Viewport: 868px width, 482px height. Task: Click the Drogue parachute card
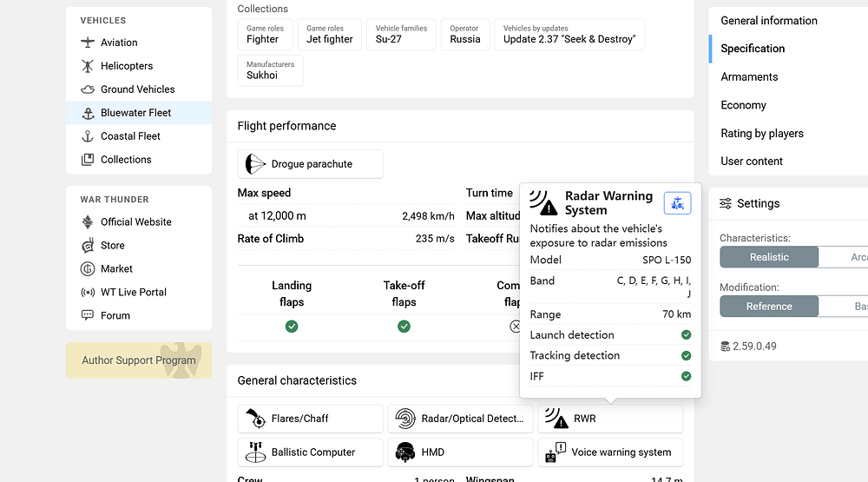tap(310, 164)
